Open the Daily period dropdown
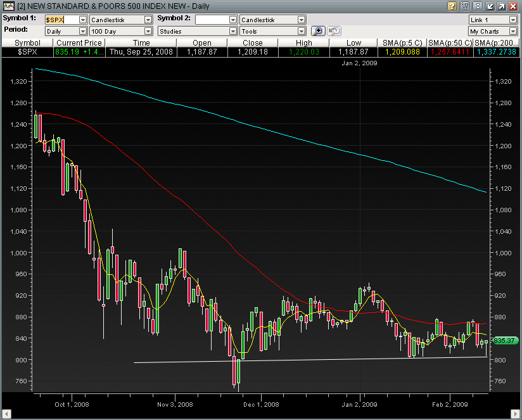 pyautogui.click(x=82, y=31)
